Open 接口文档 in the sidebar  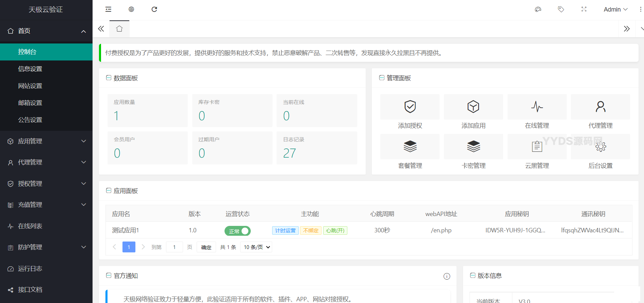click(30, 290)
